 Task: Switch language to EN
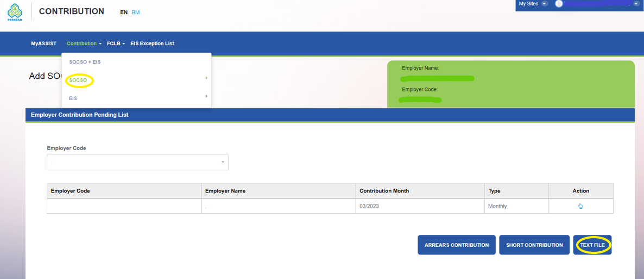(x=124, y=13)
